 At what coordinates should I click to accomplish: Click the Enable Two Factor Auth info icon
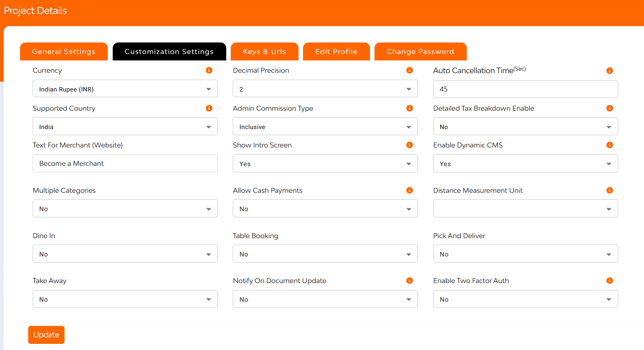coord(610,281)
